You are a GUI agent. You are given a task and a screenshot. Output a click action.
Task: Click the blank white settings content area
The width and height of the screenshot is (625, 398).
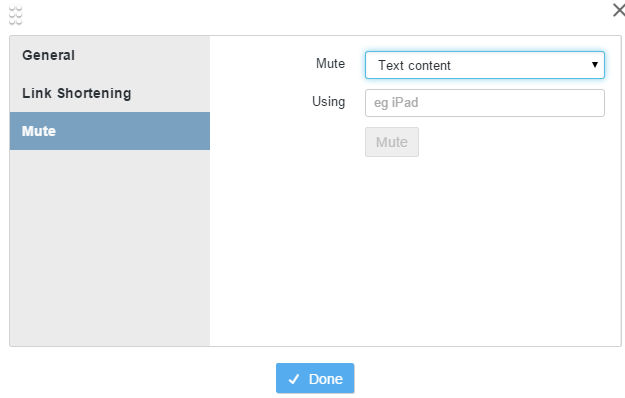tap(415, 251)
